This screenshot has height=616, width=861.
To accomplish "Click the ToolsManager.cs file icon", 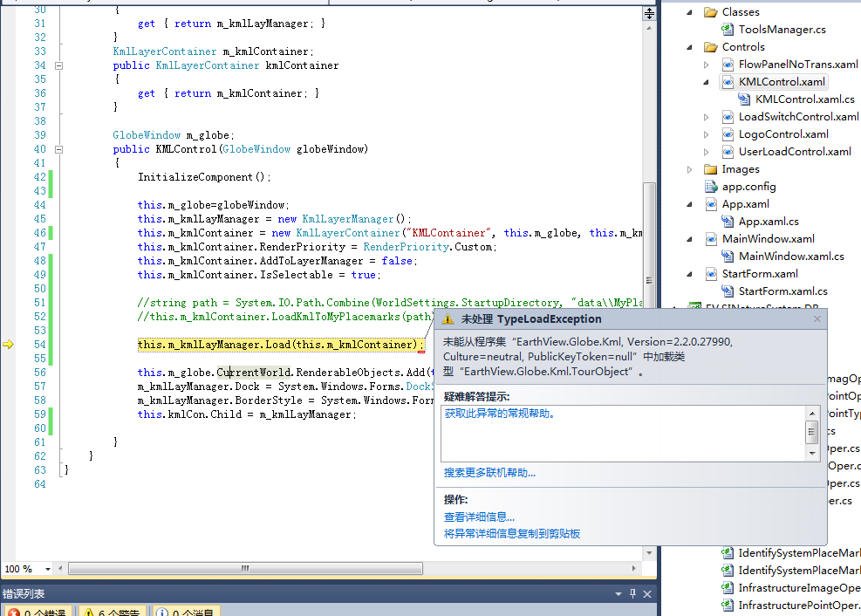I will tap(727, 30).
